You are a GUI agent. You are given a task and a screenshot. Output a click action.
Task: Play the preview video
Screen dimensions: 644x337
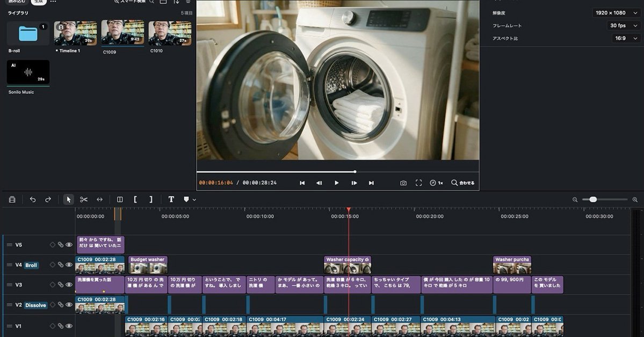coord(336,183)
